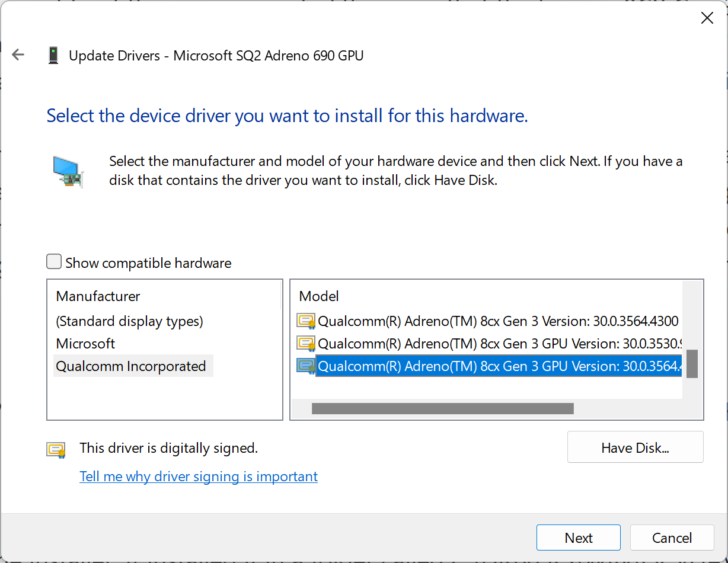Screen dimensions: 728x563
Task: Click the icon beside the highlighted Adreno model
Action: (x=306, y=366)
